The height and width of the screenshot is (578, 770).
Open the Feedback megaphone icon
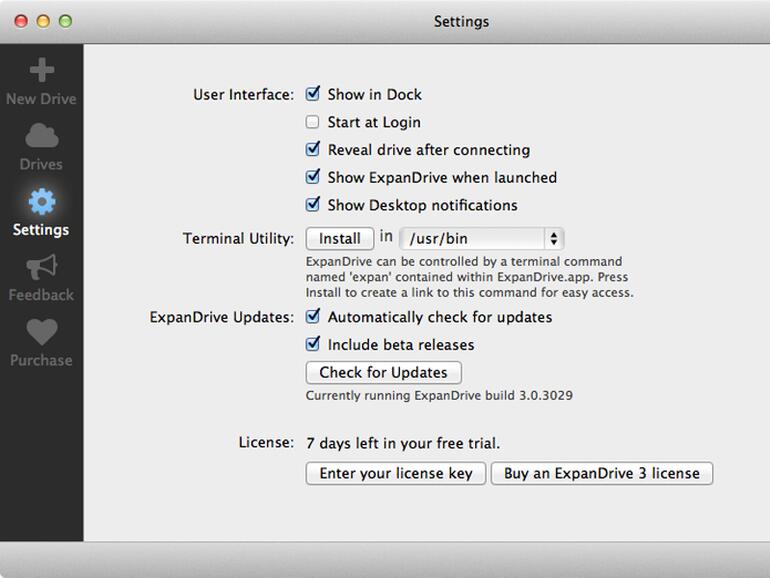pyautogui.click(x=41, y=267)
